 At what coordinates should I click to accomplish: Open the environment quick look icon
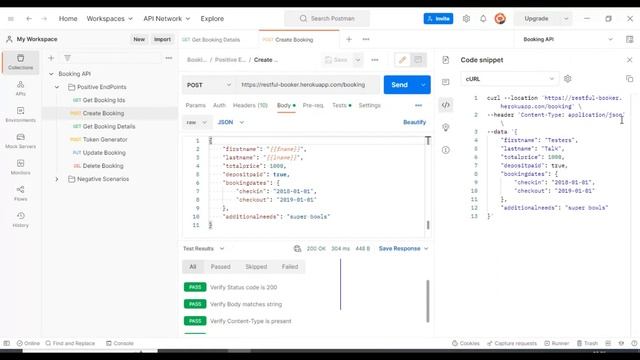[629, 40]
